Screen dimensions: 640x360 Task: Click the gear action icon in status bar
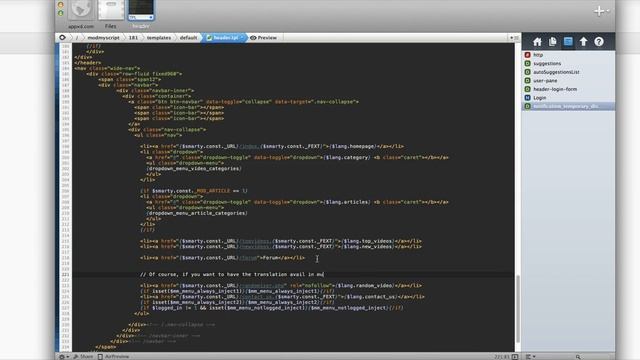[62, 357]
